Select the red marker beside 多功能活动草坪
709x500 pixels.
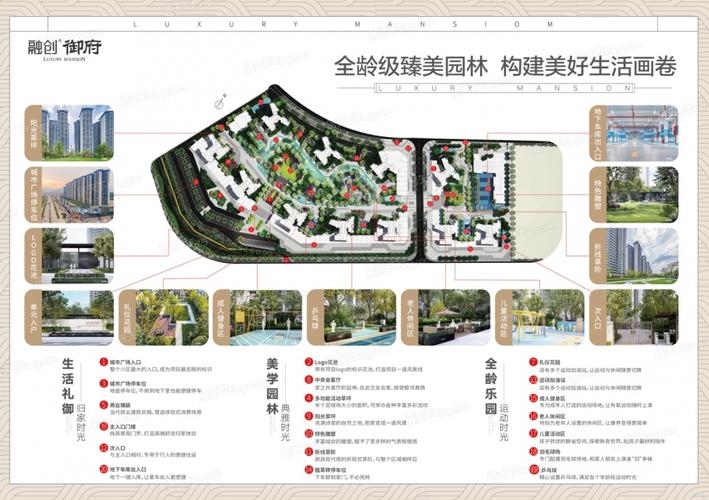pyautogui.click(x=309, y=398)
